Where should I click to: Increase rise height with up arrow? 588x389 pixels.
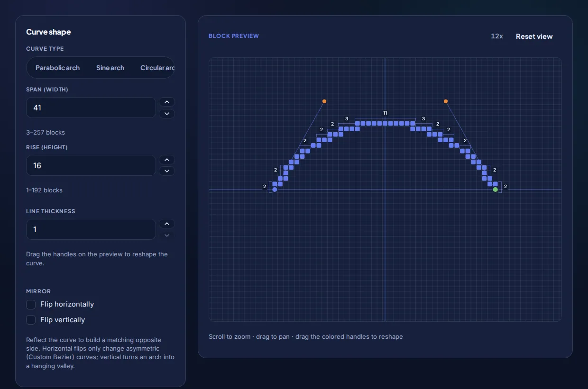[167, 160]
